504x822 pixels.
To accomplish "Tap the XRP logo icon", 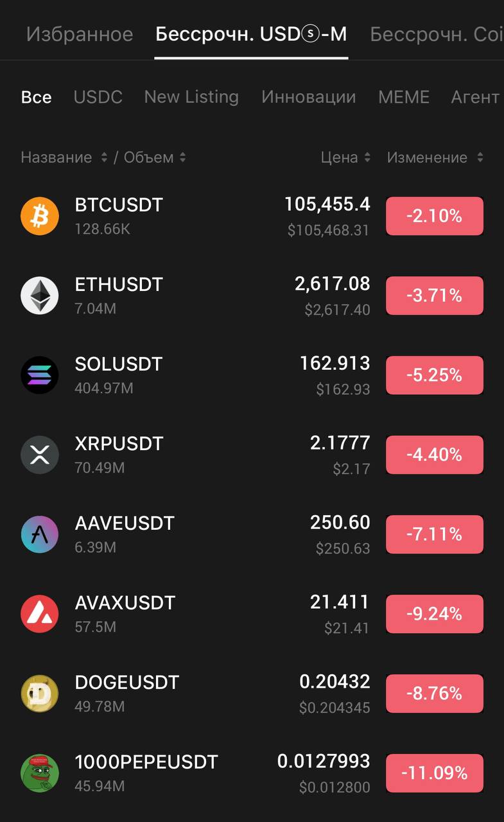I will point(40,455).
